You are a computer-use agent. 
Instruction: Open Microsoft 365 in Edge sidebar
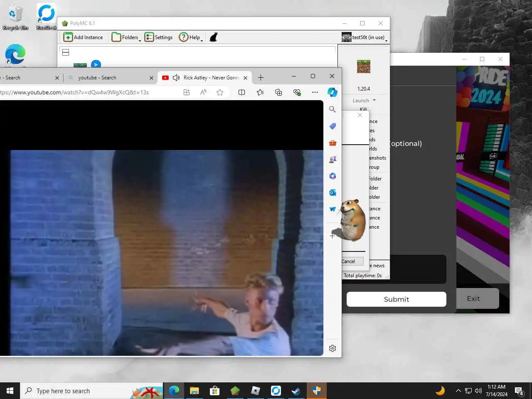click(332, 176)
